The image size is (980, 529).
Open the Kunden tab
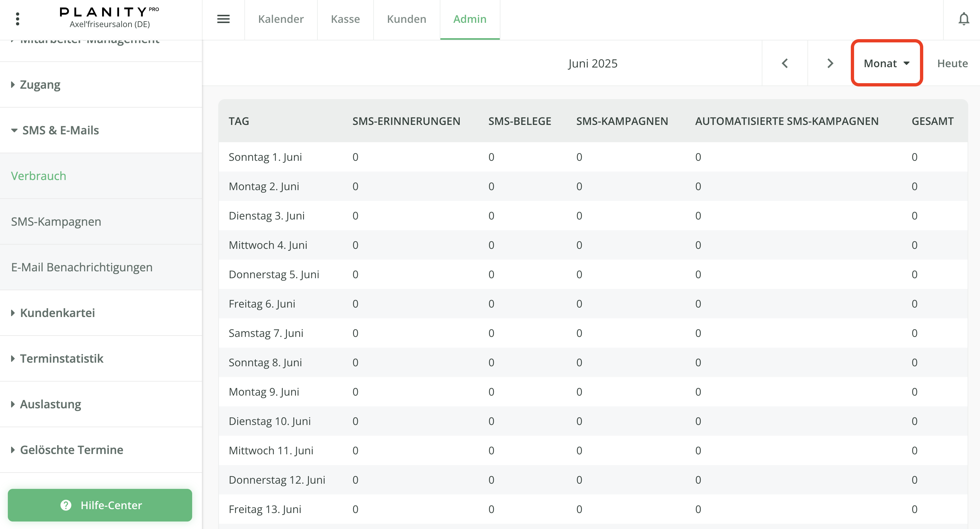point(406,19)
